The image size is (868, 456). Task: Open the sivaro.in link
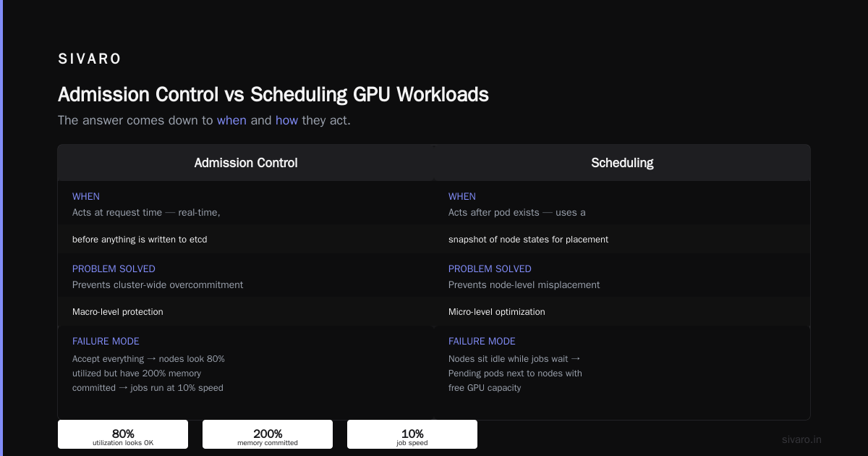(x=802, y=439)
